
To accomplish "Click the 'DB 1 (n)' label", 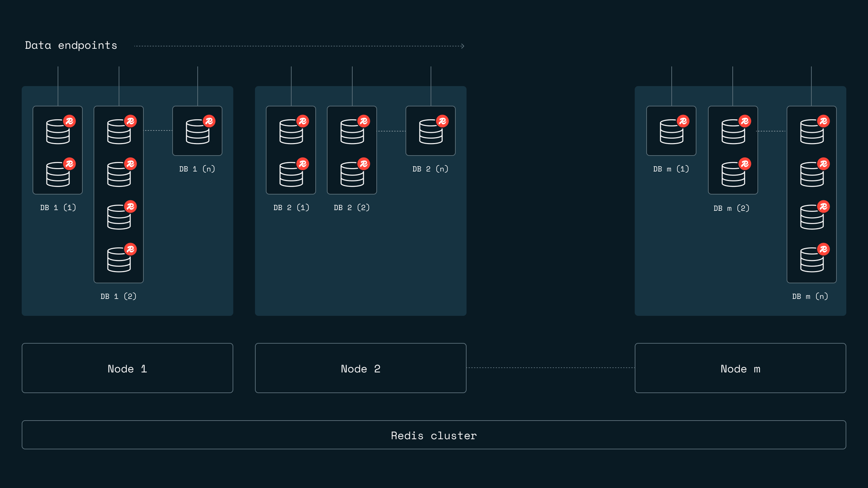I will tap(198, 169).
